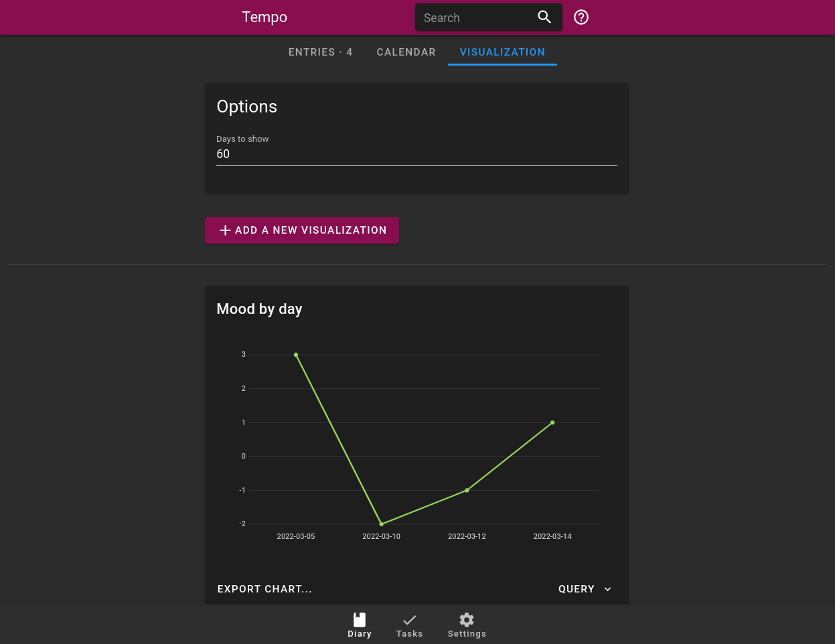
Task: Go to Tasks checkmark icon
Action: [x=410, y=620]
